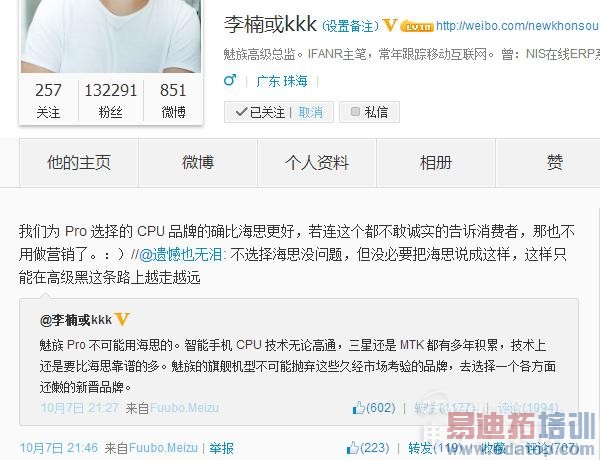Open the 个人资料 tab
The height and width of the screenshot is (460, 600).
point(317,163)
